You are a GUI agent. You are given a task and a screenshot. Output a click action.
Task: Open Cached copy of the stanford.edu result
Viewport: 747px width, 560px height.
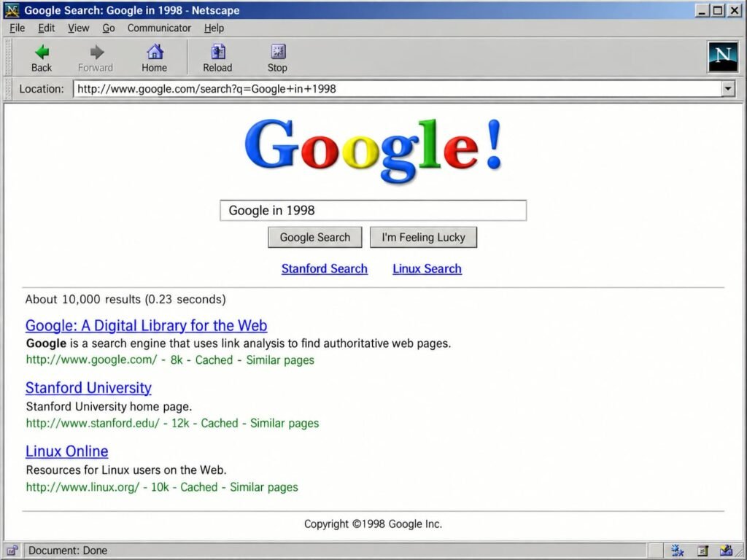pos(219,424)
